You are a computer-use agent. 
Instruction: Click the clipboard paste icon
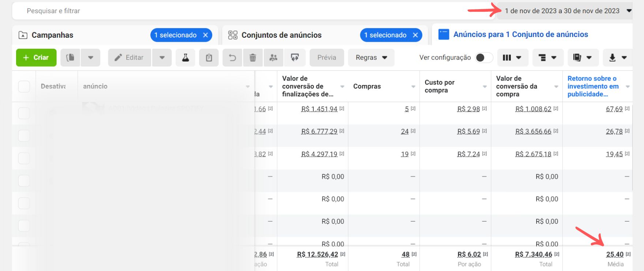point(209,57)
